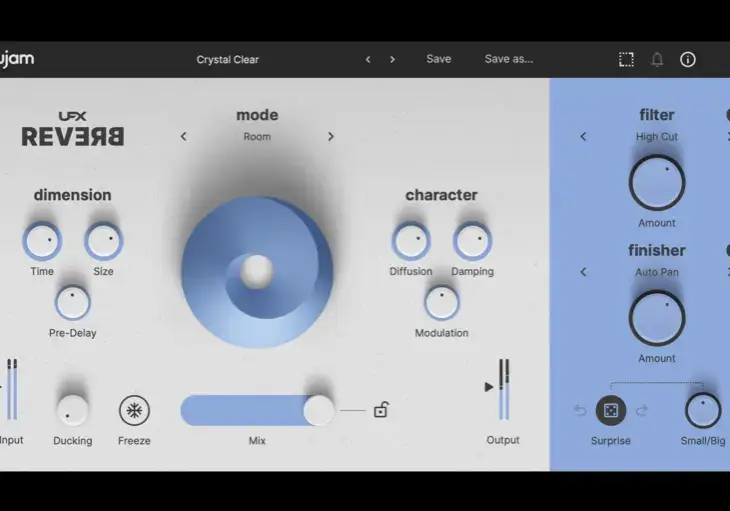Redo the Surprise randomization

642,410
